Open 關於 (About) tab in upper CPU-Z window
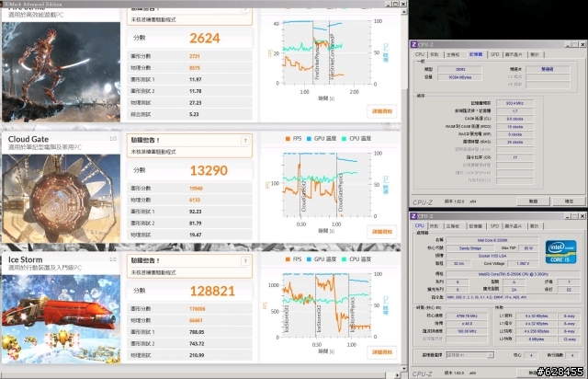The width and height of the screenshot is (588, 379). 535,54
